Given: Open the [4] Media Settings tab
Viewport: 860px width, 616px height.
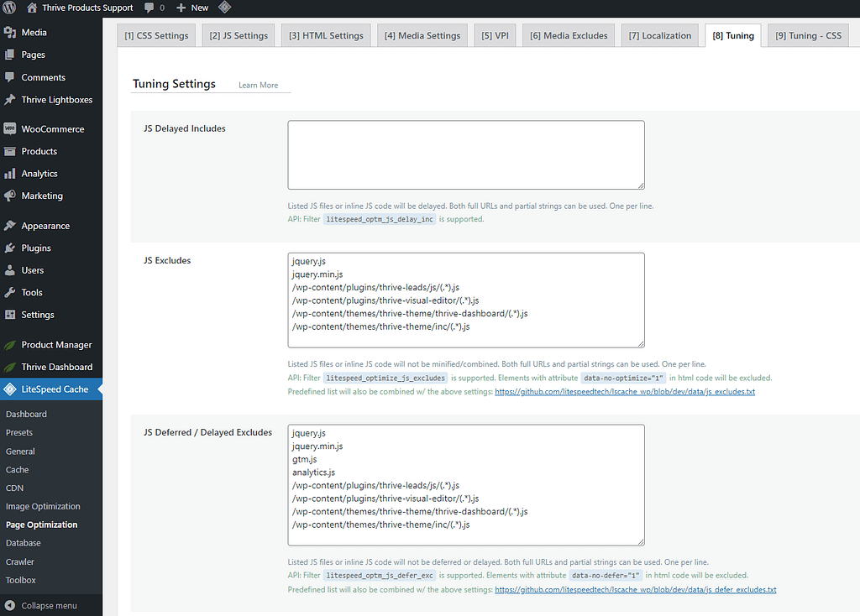Looking at the screenshot, I should point(422,35).
